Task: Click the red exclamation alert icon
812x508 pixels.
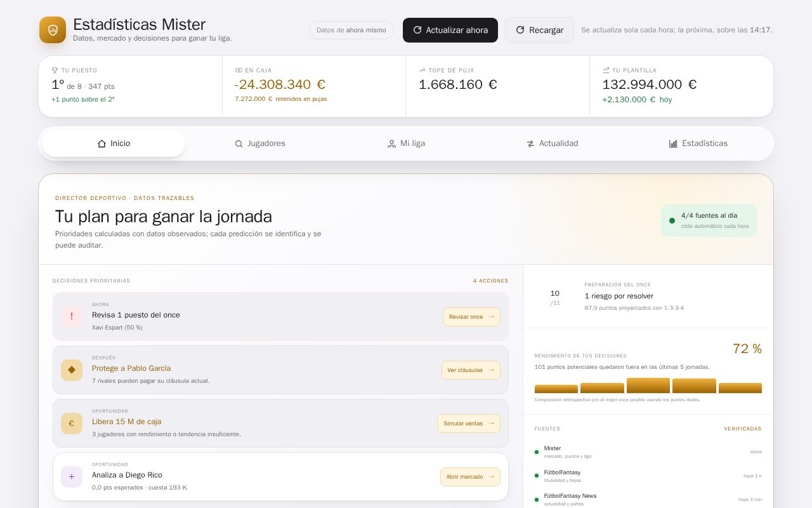Action: click(72, 317)
